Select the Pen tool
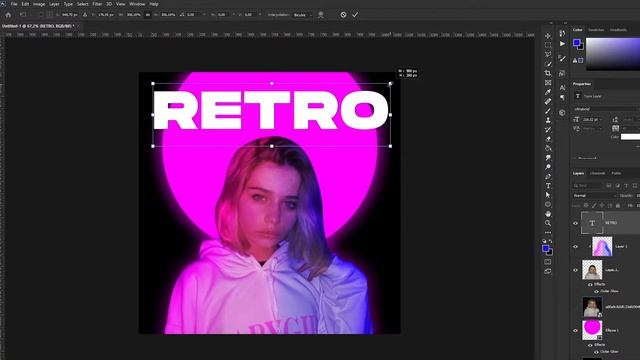The image size is (640, 360). click(548, 176)
